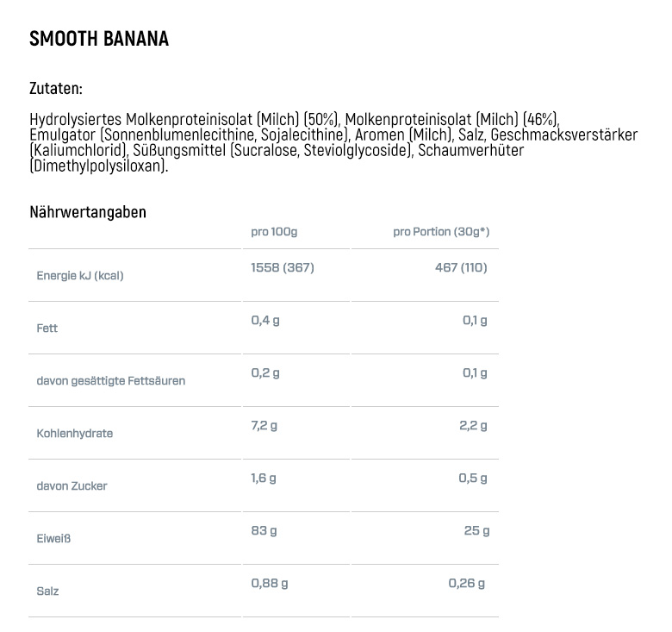Click the pro 100g column header
The image size is (672, 632).
(x=274, y=232)
